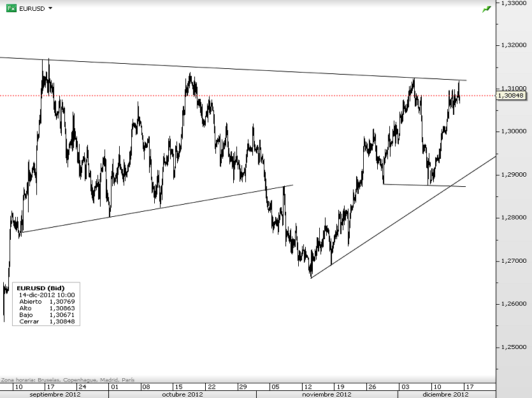Click the diciembre 2012 month label

click(x=445, y=395)
